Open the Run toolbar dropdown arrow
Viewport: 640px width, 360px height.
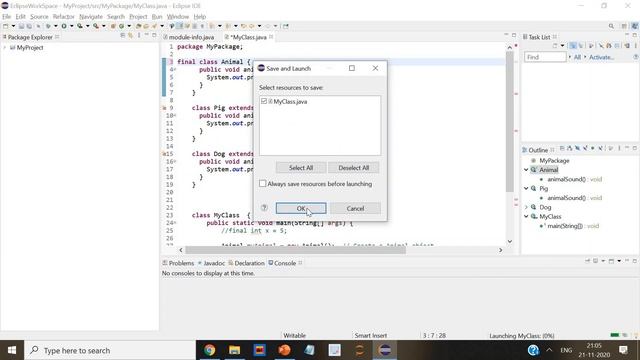[71, 26]
